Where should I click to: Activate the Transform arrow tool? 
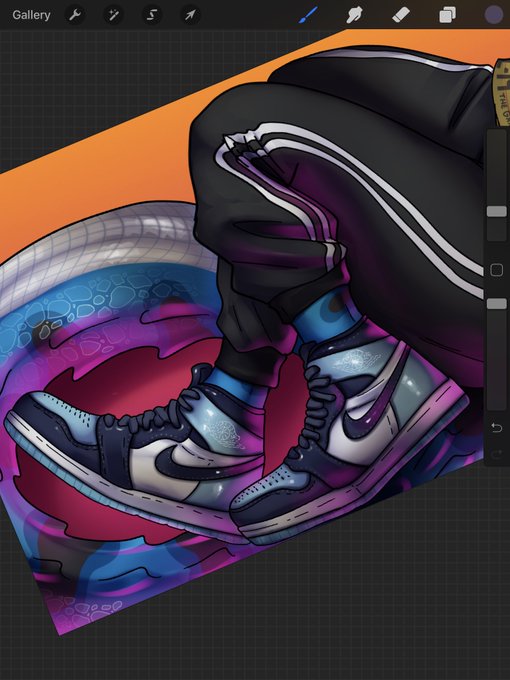point(190,15)
